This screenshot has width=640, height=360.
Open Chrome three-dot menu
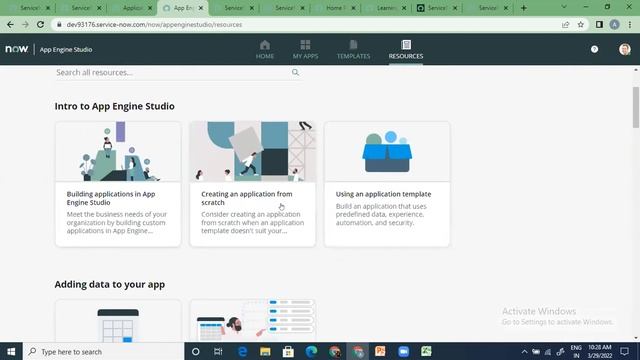coord(630,24)
